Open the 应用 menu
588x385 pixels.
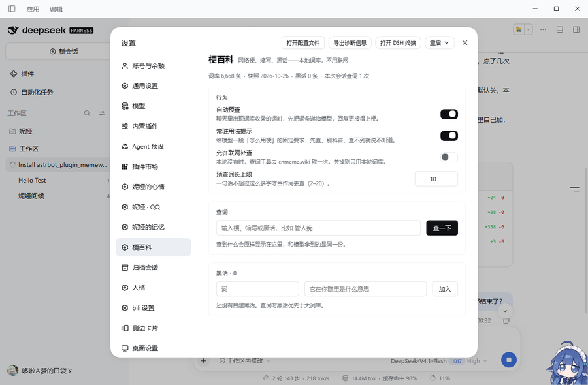click(33, 9)
